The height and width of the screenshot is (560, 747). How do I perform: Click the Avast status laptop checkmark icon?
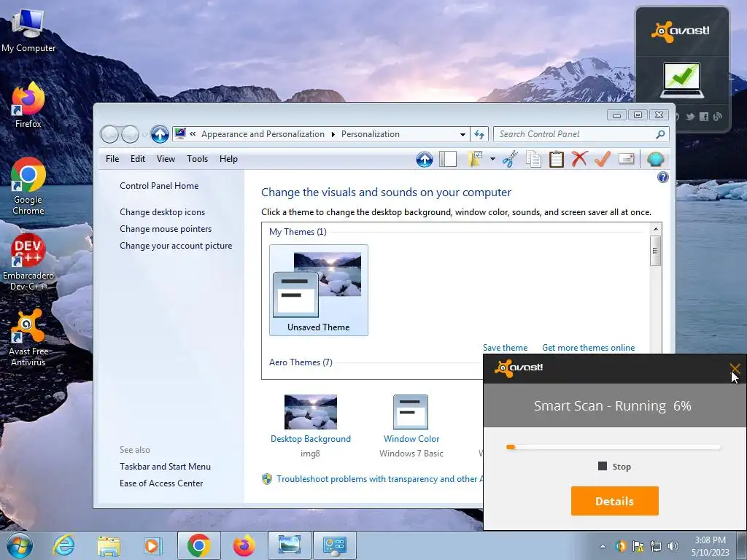(682, 80)
